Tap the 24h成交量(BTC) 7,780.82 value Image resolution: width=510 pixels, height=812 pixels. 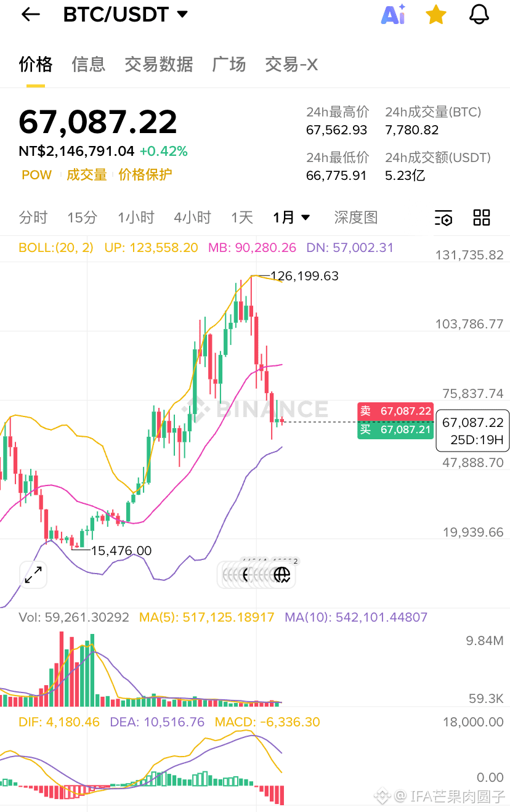412,130
